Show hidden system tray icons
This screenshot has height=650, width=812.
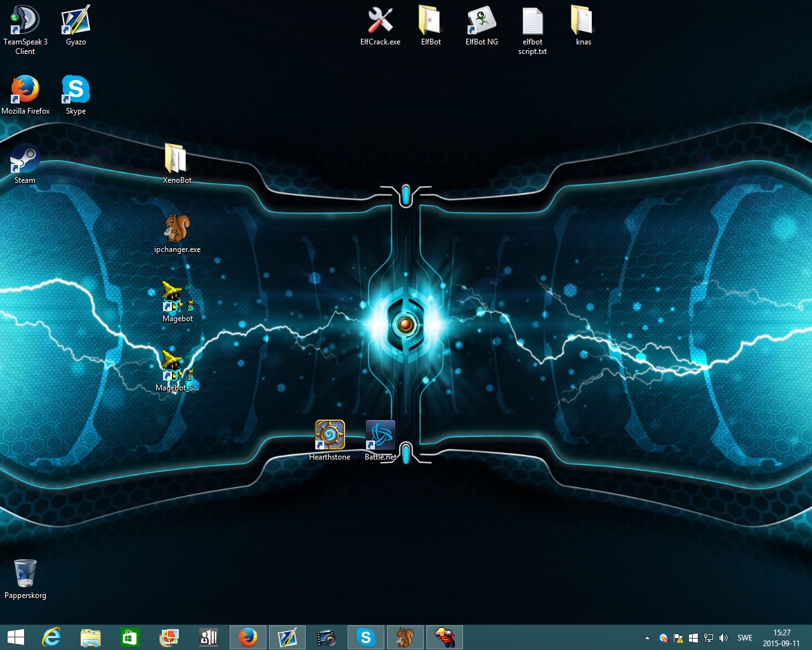[647, 638]
